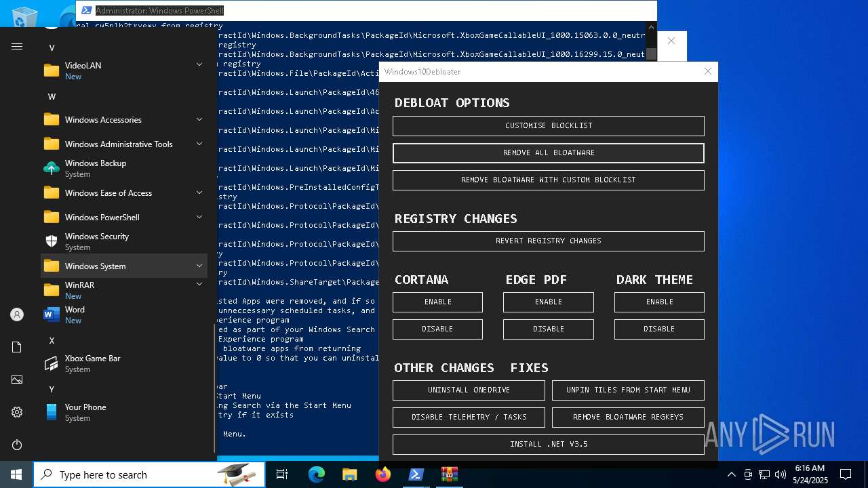Image resolution: width=868 pixels, height=488 pixels.
Task: Click Install .NET V3.5 button
Action: tap(549, 445)
